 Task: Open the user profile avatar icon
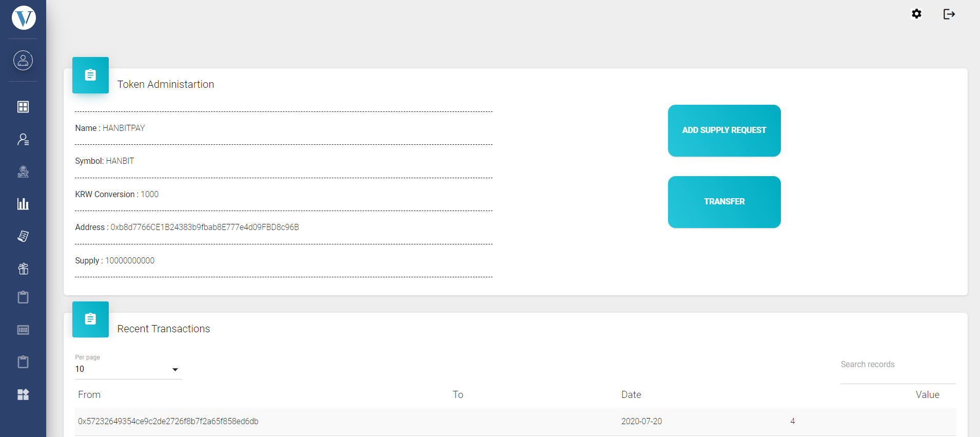23,61
